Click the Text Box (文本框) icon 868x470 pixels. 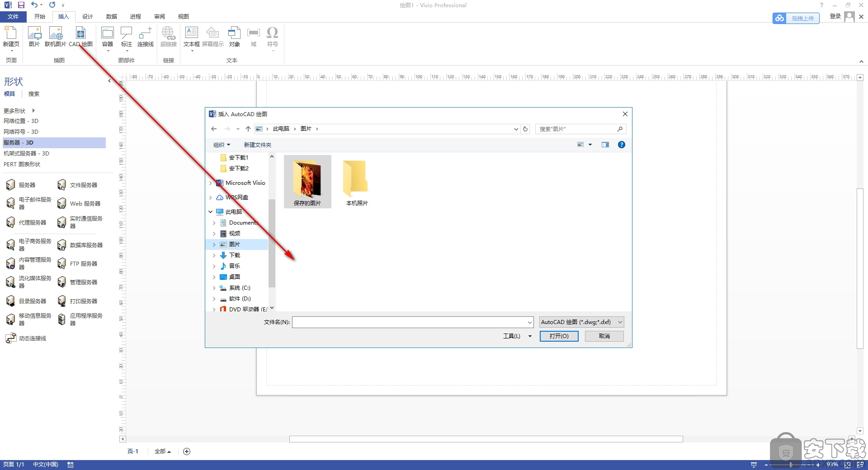click(x=192, y=38)
